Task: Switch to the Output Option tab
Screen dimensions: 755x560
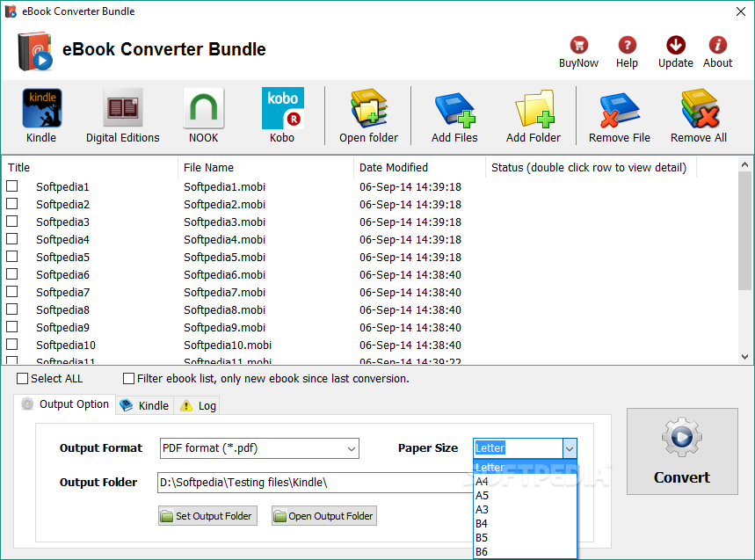Action: pyautogui.click(x=65, y=404)
